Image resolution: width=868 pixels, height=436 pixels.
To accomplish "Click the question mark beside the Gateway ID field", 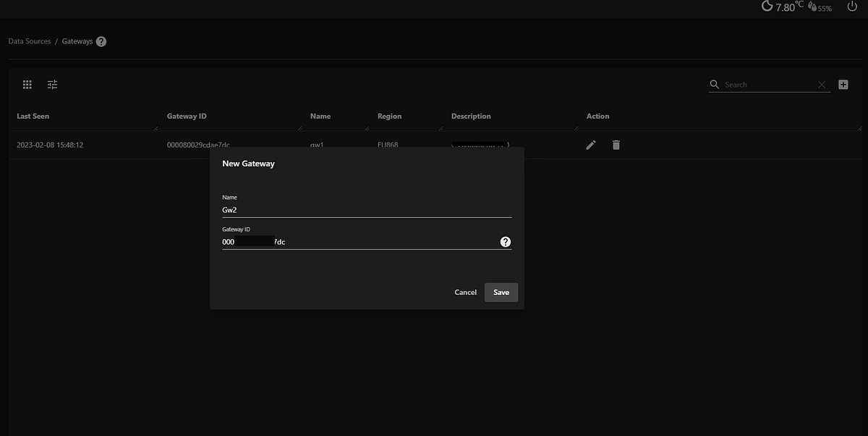I will pos(505,241).
